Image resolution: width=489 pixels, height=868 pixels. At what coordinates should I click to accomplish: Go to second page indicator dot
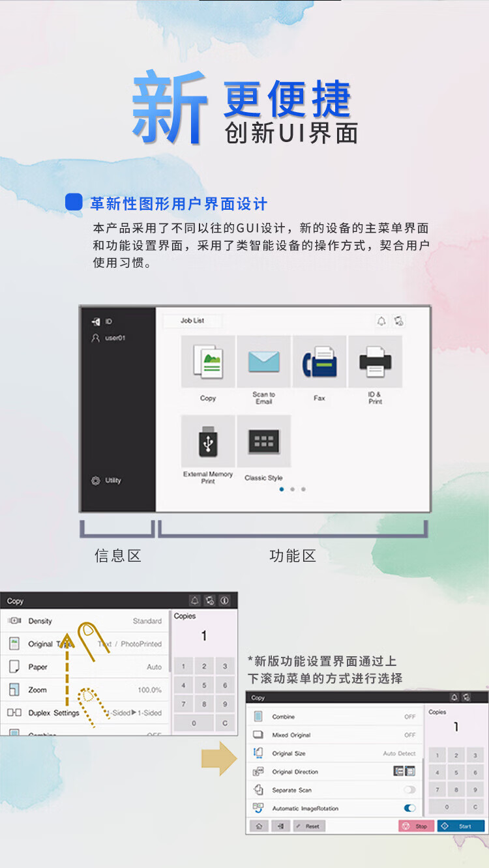292,489
